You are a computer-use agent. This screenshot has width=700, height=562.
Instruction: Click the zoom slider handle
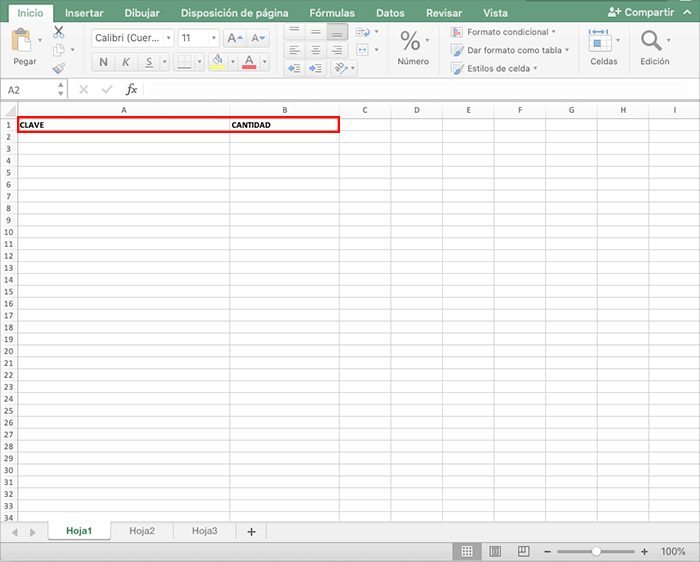596,551
